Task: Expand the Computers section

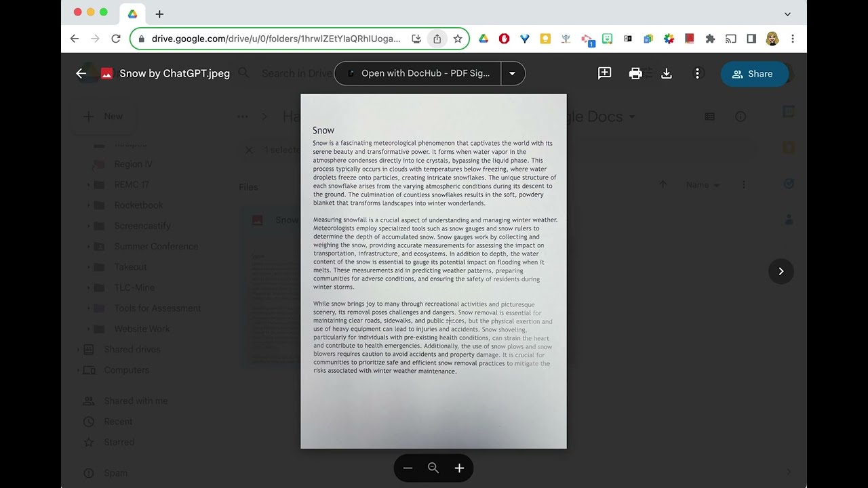Action: tap(79, 370)
